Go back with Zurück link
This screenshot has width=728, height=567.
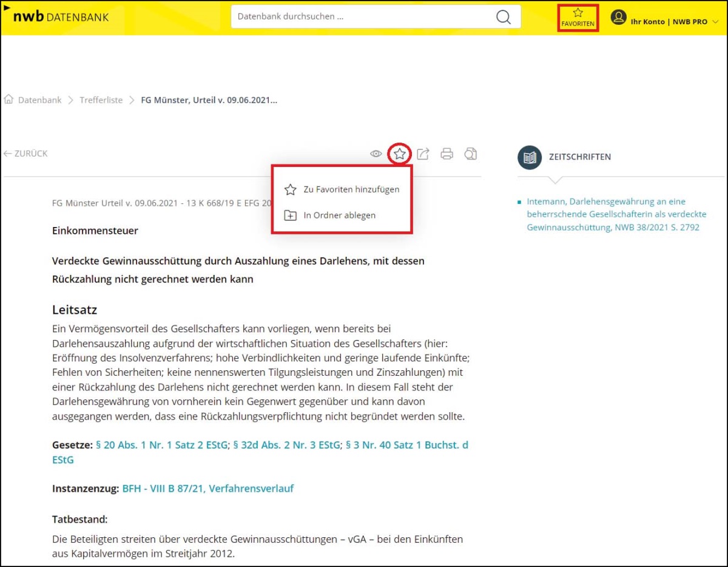(25, 154)
